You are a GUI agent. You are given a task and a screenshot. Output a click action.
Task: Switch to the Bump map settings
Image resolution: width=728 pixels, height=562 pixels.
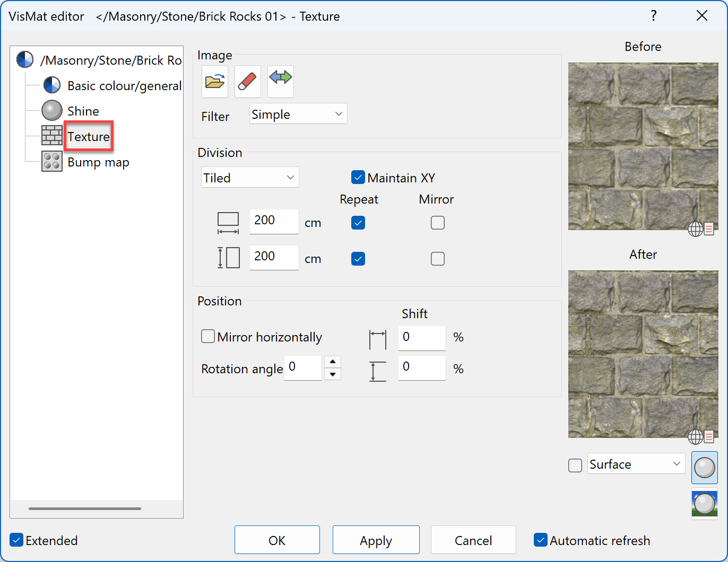click(x=98, y=162)
